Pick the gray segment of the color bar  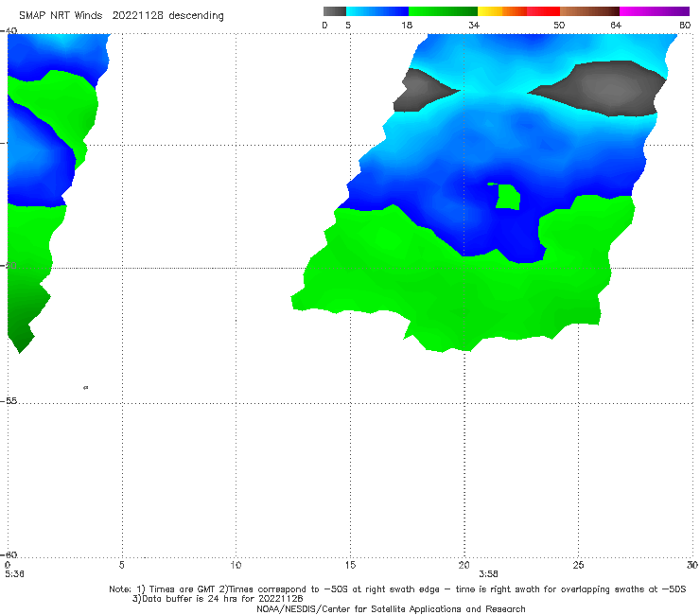pos(334,11)
